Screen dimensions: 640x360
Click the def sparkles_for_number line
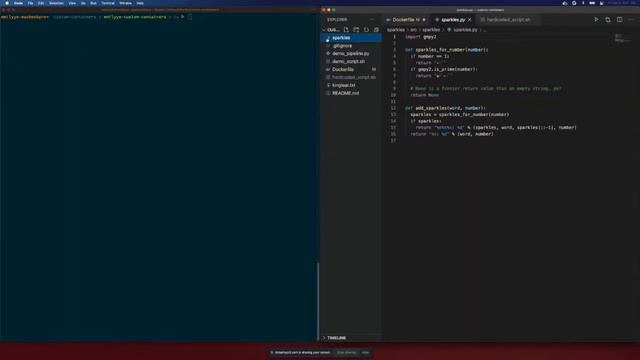pos(447,50)
